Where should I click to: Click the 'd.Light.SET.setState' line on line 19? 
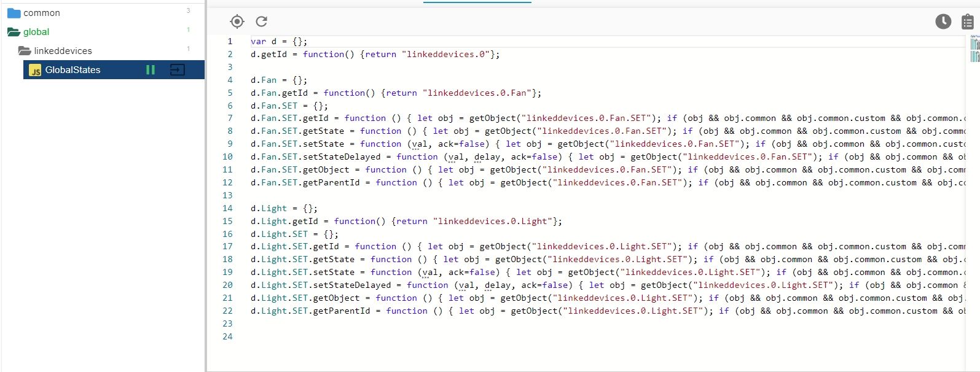(x=608, y=272)
